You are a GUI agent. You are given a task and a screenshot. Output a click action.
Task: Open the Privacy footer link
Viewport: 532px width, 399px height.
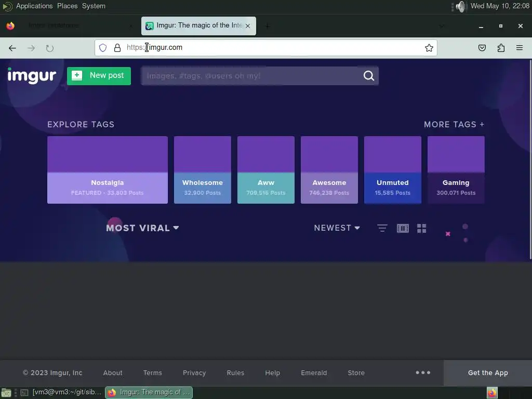[194, 373]
